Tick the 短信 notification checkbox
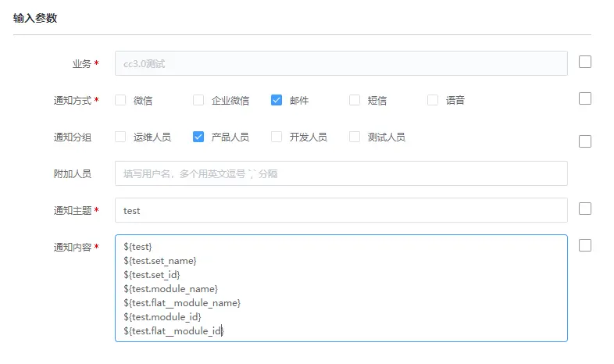614x364 pixels. tap(355, 100)
